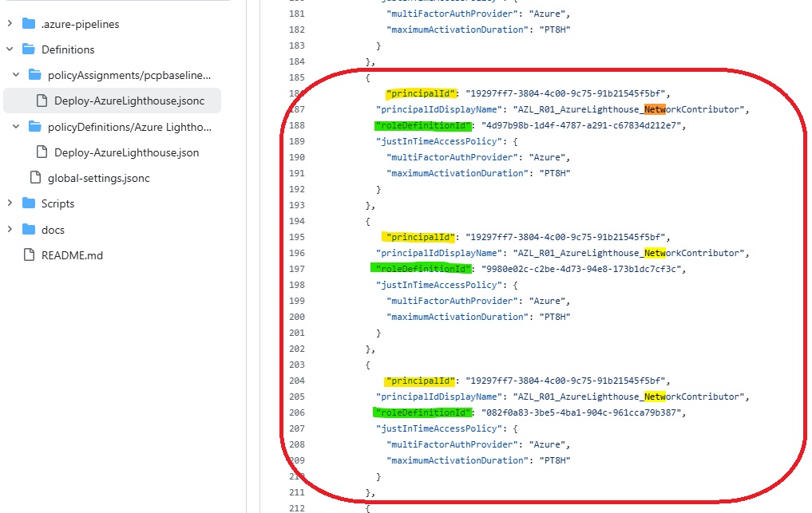This screenshot has width=812, height=513.
Task: Collapse the Definitions folder
Action: tap(10, 49)
